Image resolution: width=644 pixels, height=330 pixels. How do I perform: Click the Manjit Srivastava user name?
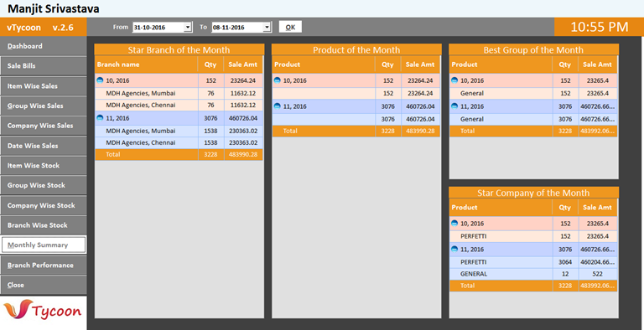click(54, 8)
